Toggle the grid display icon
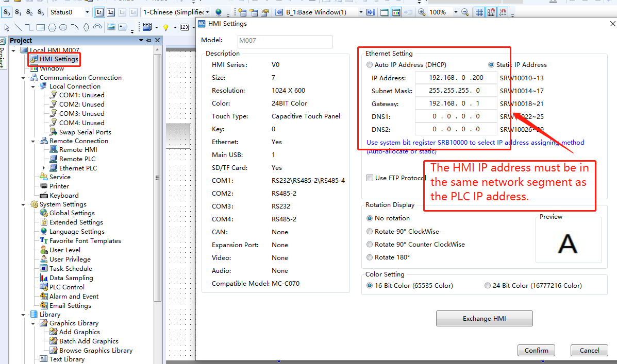Image resolution: width=617 pixels, height=364 pixels. pos(479,12)
